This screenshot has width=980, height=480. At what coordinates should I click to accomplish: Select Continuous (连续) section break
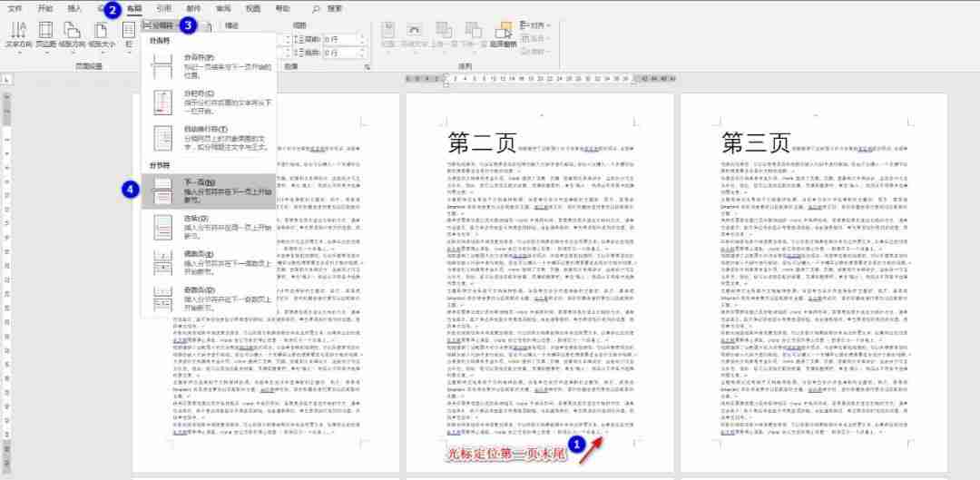pyautogui.click(x=209, y=228)
